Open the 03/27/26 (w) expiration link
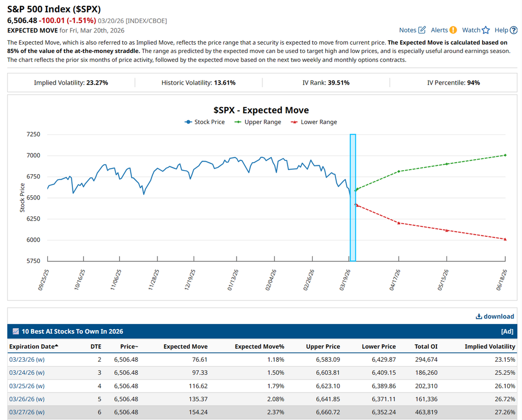 click(x=27, y=412)
